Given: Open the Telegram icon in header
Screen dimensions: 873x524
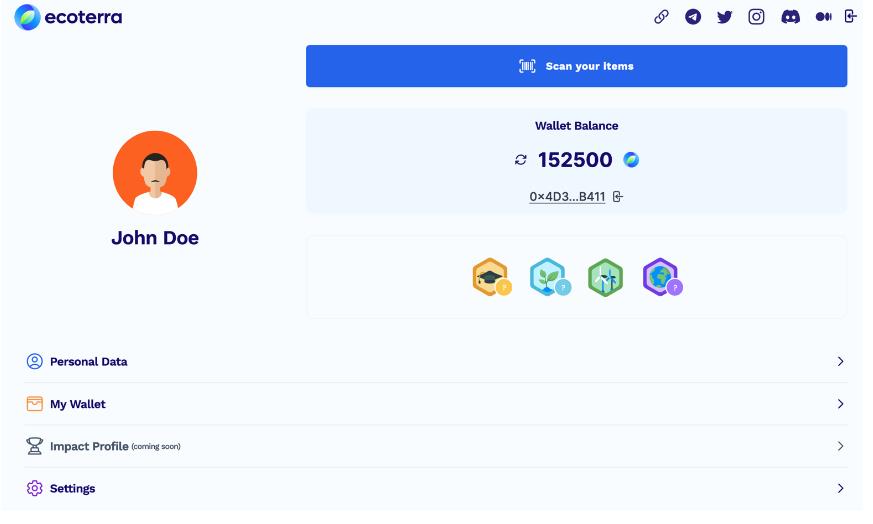Looking at the screenshot, I should click(x=693, y=17).
